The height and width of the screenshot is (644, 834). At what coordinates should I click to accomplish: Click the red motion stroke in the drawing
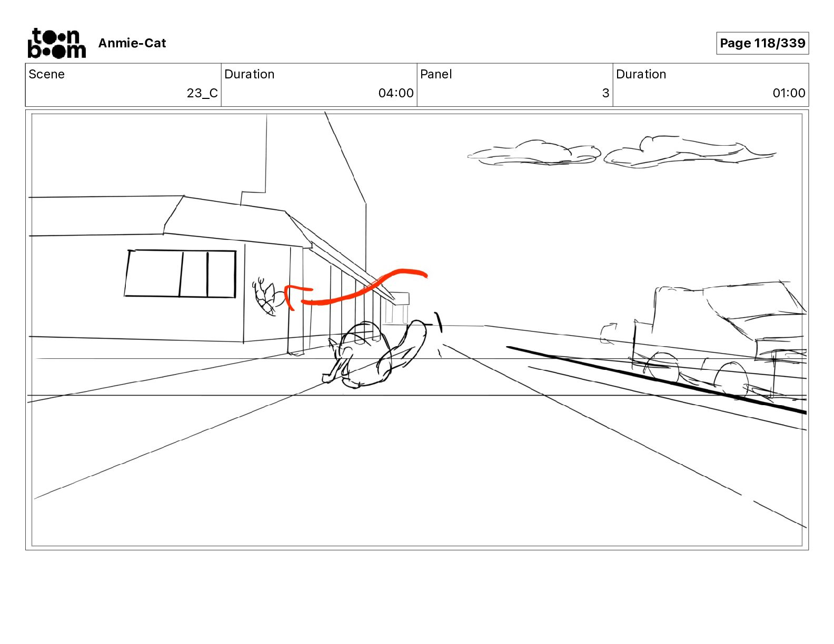(356, 289)
